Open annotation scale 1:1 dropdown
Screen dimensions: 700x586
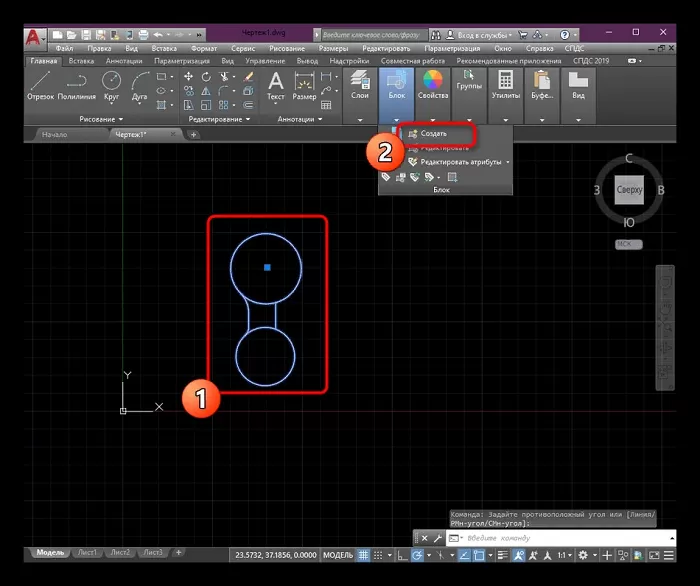coord(565,555)
